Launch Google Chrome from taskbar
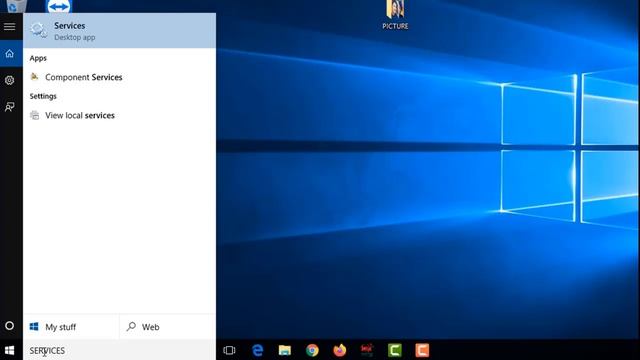The width and height of the screenshot is (640, 360). click(x=312, y=350)
